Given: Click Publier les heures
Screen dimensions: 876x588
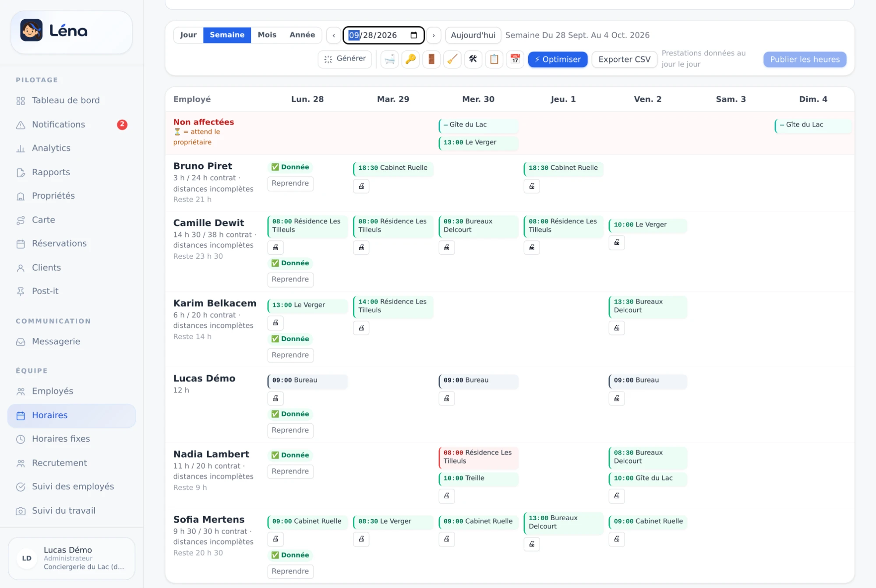Looking at the screenshot, I should point(805,59).
